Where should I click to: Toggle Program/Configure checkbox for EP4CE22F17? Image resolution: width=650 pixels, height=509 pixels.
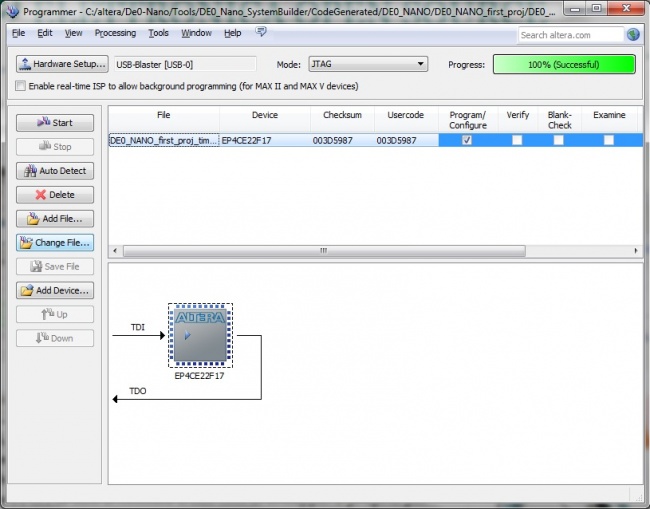(x=467, y=140)
